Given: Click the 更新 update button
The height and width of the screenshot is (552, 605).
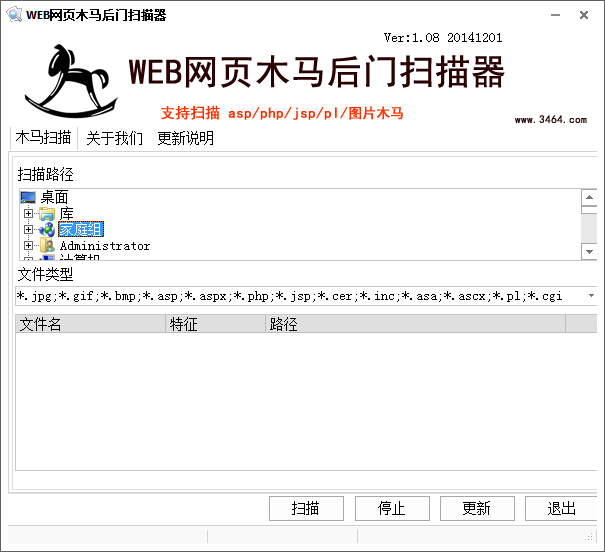Looking at the screenshot, I should click(x=476, y=508).
